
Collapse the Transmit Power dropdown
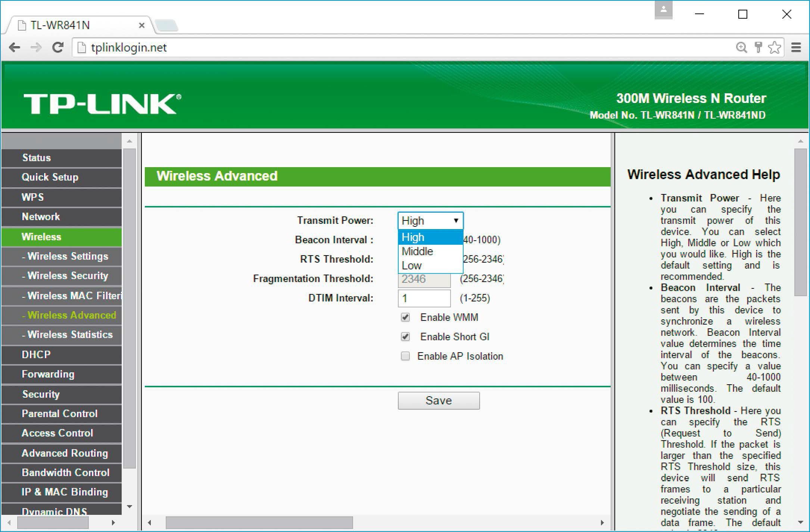430,221
